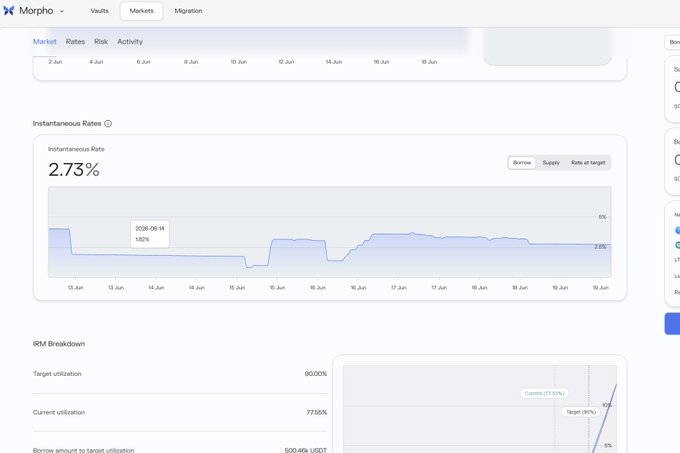This screenshot has width=680, height=453.
Task: Click the Morpho butterfly logo
Action: point(9,11)
